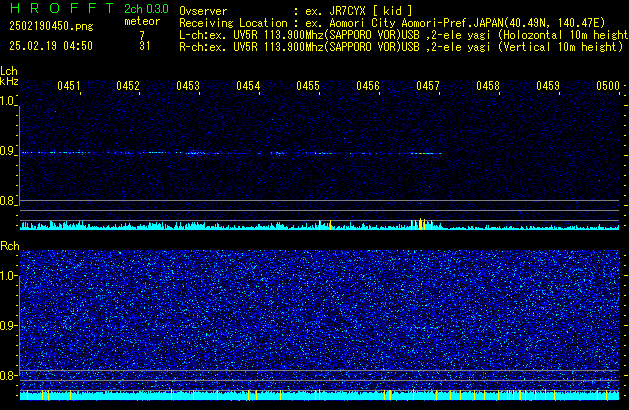The image size is (629, 410).
Task: Click the 0455 time marker
Action: (x=308, y=86)
